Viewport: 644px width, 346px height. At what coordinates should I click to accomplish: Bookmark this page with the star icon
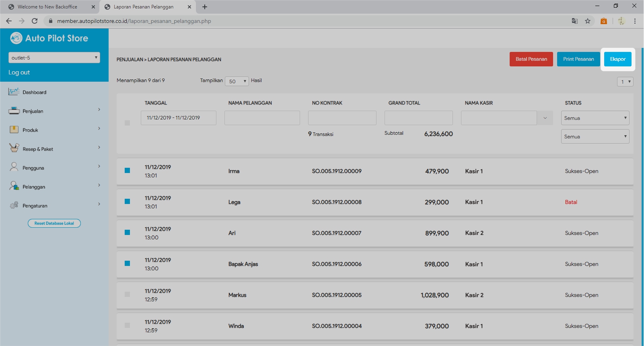[x=588, y=21]
